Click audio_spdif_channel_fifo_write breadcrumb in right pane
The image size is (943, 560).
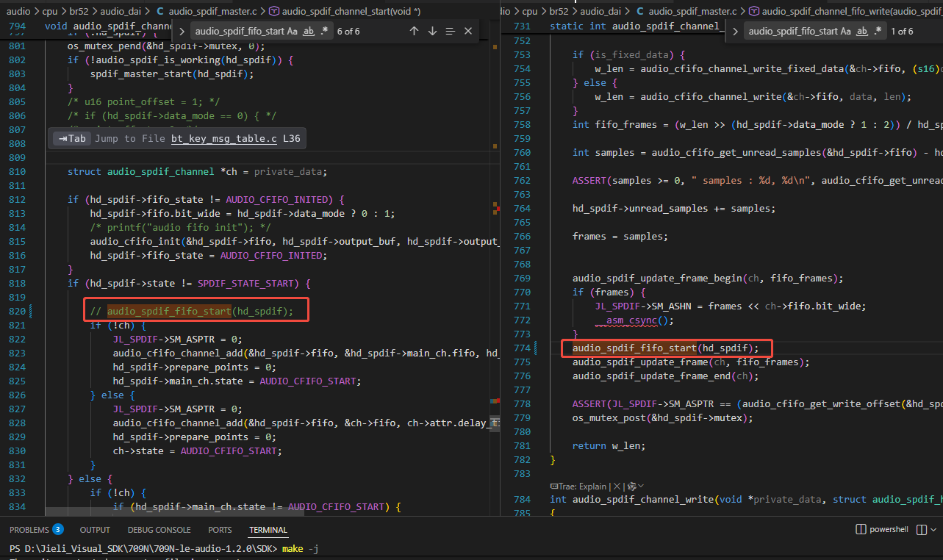point(853,11)
